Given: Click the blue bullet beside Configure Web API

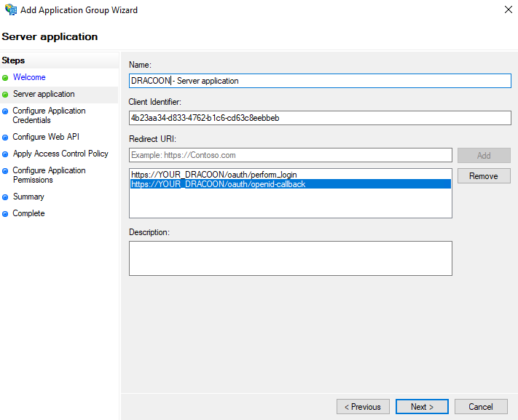Looking at the screenshot, I should pyautogui.click(x=5, y=138).
